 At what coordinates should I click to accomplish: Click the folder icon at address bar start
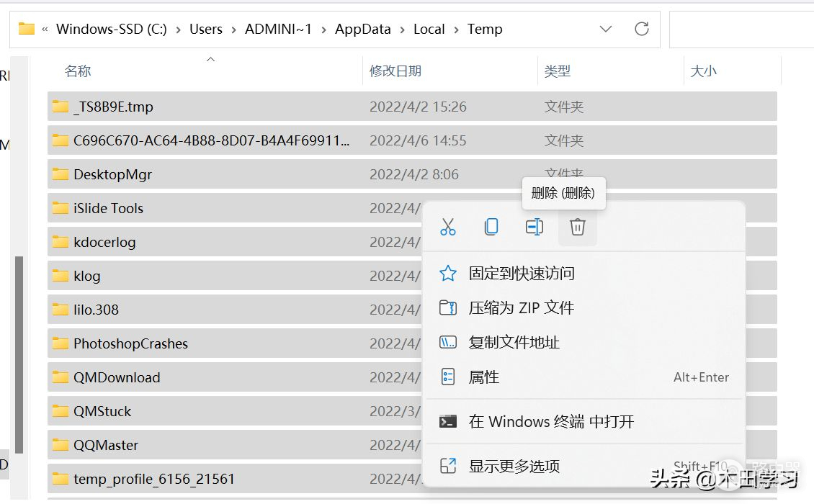(x=27, y=30)
